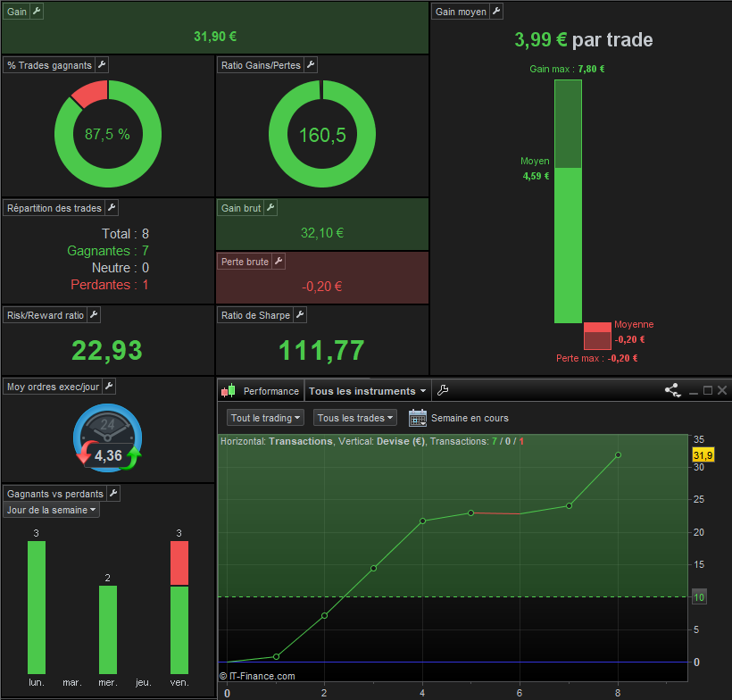This screenshot has height=700, width=732.
Task: Click the Total : 8 line
Action: click(125, 234)
